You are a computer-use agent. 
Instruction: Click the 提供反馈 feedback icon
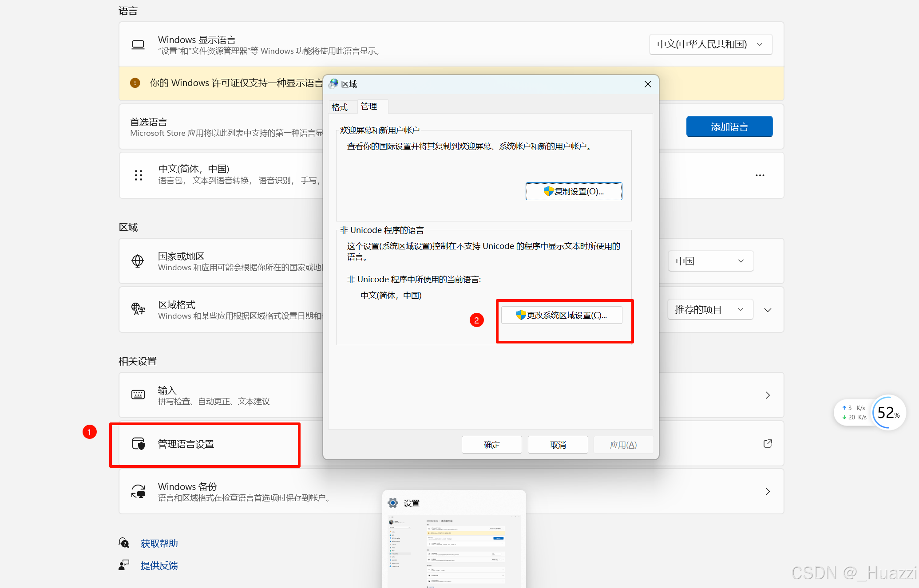[124, 565]
